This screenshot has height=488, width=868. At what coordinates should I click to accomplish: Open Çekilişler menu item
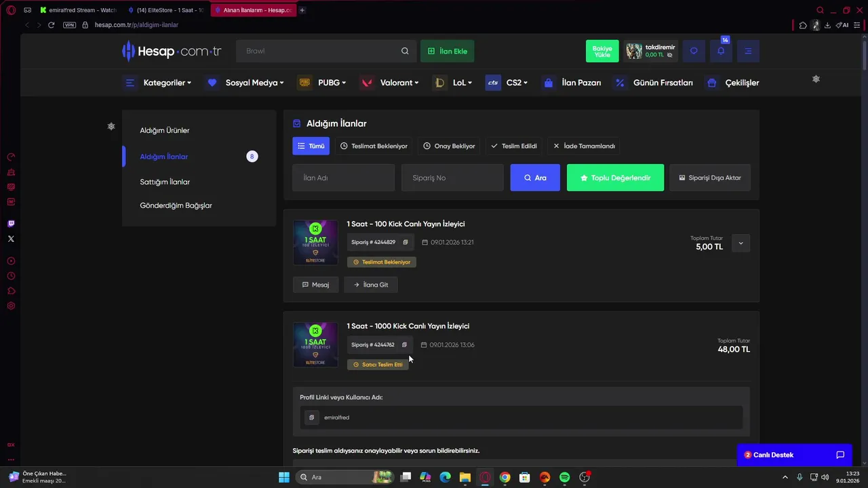(732, 83)
